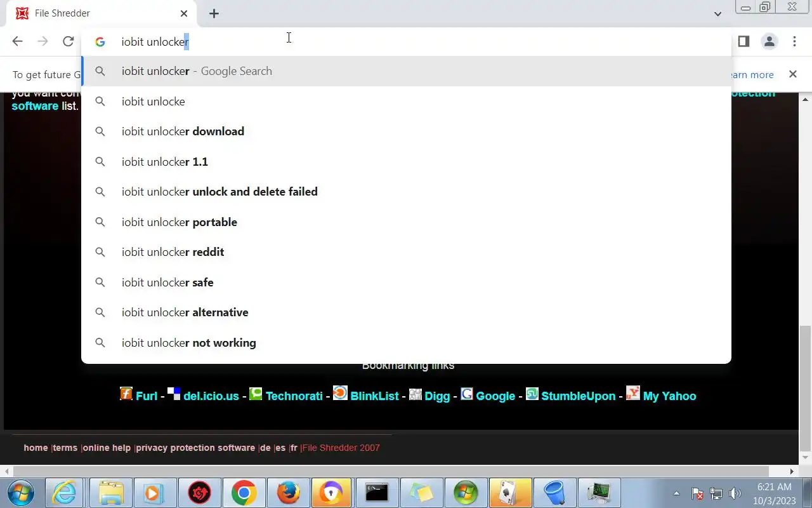Viewport: 812px width, 508px height.
Task: Toggle the browser side panel icon
Action: coord(743,42)
